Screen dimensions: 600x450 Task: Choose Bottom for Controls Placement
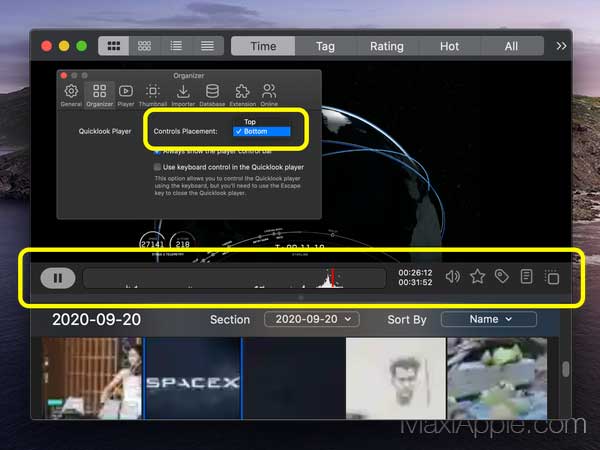pyautogui.click(x=262, y=131)
